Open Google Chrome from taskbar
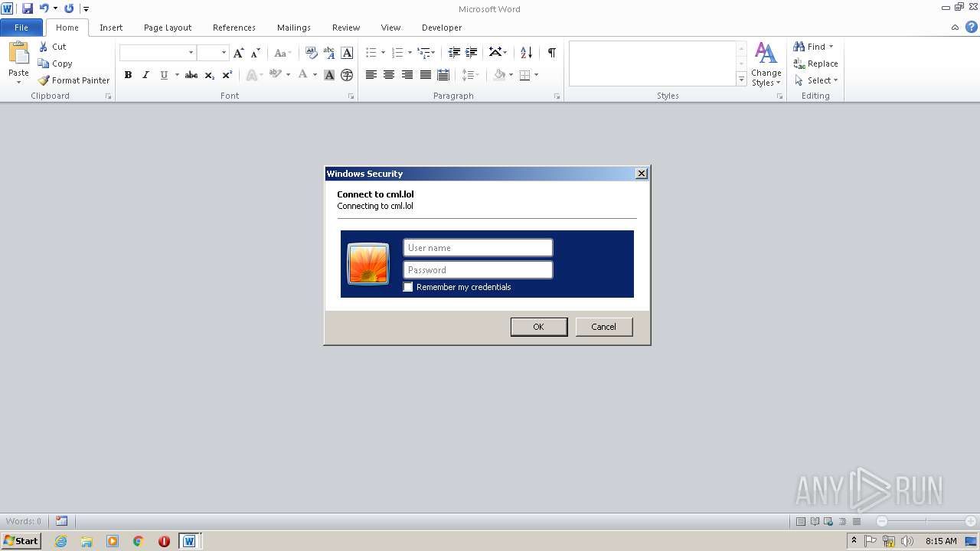Screen dimensions: 980x551 139,541
